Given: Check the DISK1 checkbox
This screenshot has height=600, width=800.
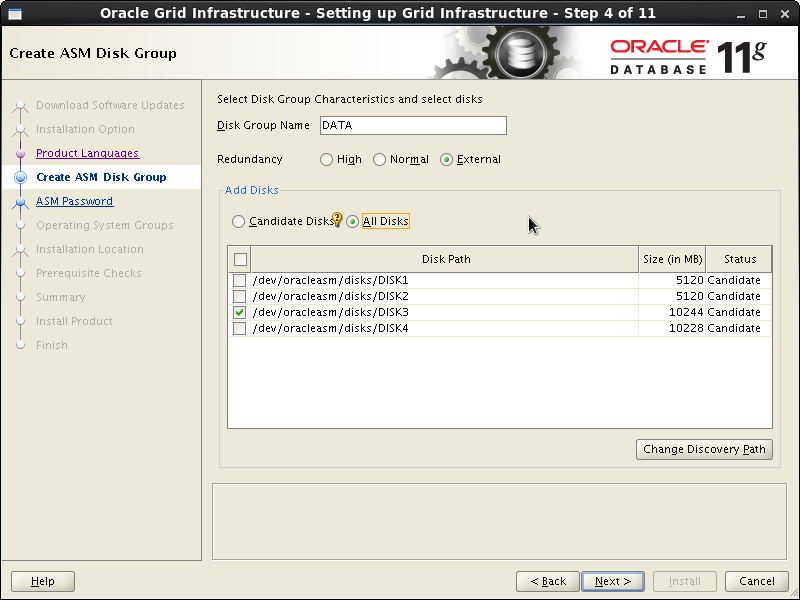Looking at the screenshot, I should (239, 280).
